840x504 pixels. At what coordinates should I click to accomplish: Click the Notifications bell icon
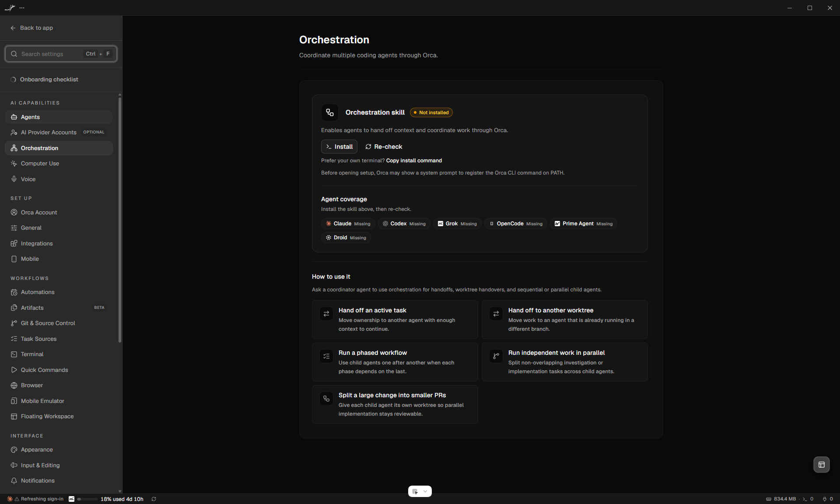pos(14,481)
